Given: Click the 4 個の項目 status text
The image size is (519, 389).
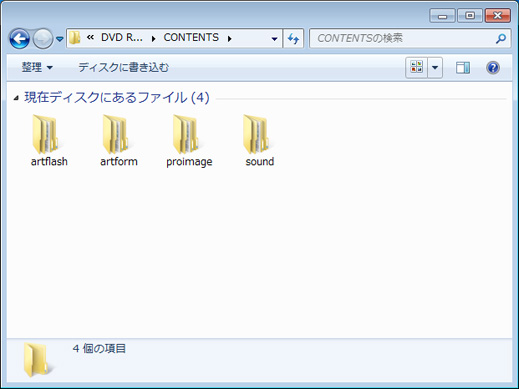Looking at the screenshot, I should pos(99,349).
